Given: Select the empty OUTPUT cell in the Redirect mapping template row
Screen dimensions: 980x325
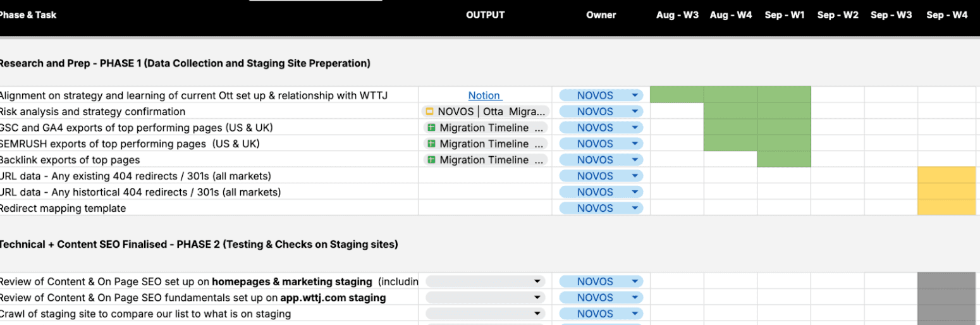Looking at the screenshot, I should tap(485, 208).
